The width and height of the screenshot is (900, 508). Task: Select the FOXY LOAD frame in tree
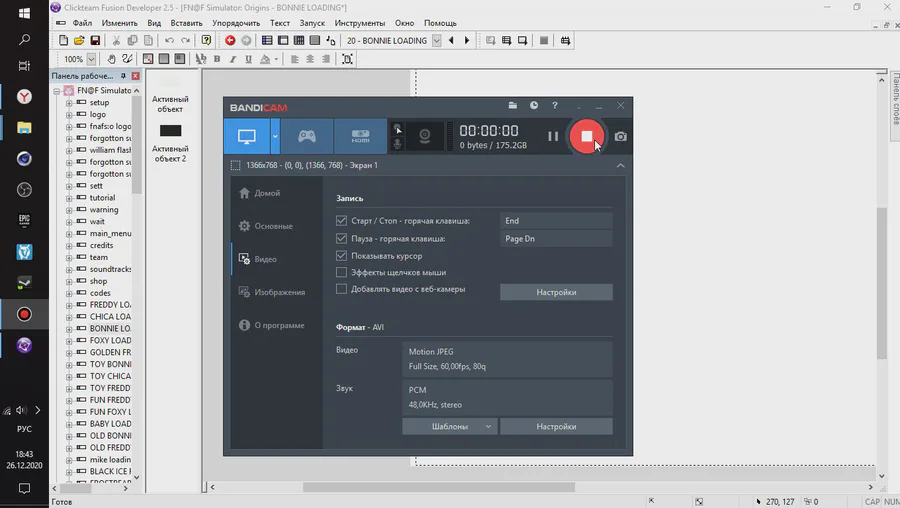110,340
